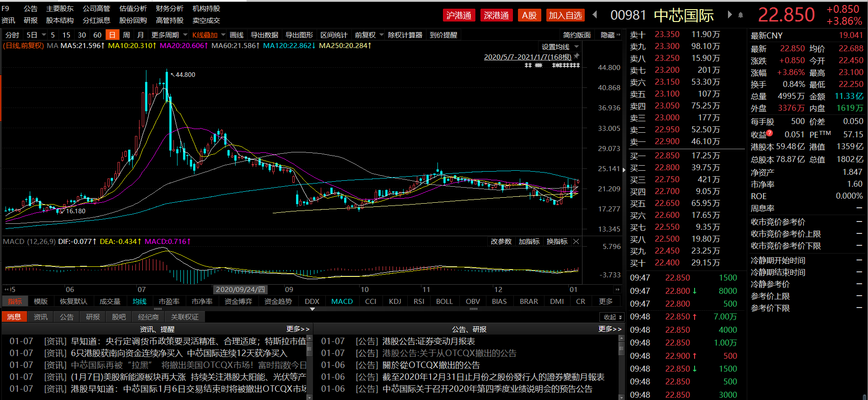The height and width of the screenshot is (400, 868).
Task: Open the 公告 menu at the top
Action: 31,8
